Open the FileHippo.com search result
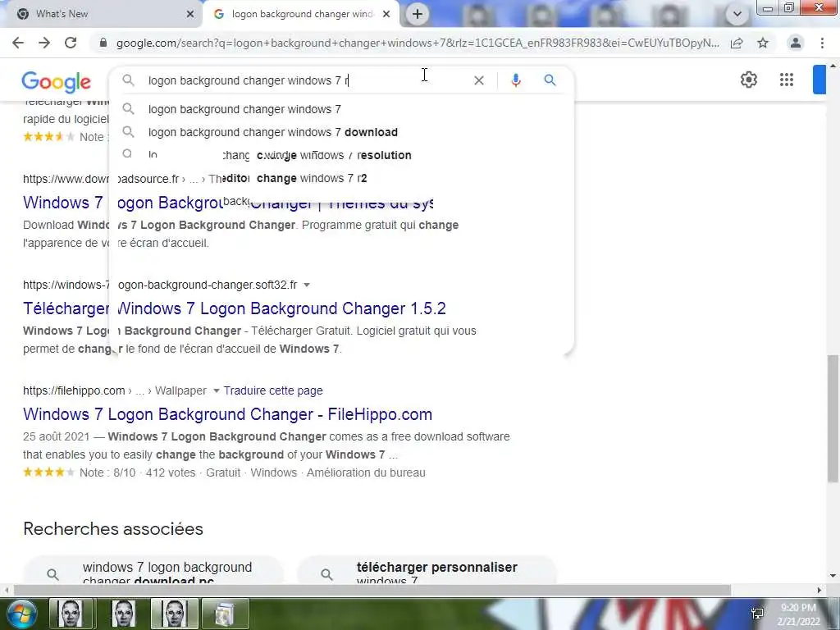This screenshot has height=630, width=840. [228, 414]
